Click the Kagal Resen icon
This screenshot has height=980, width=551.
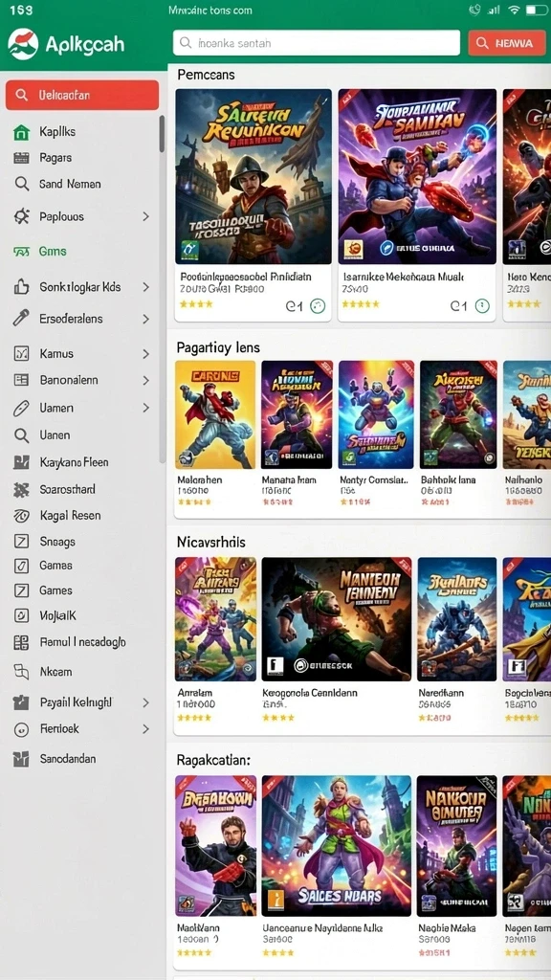(x=21, y=516)
